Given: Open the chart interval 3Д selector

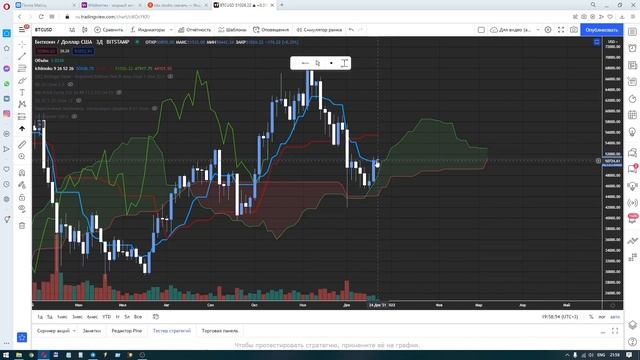Looking at the screenshot, I should pyautogui.click(x=72, y=30).
